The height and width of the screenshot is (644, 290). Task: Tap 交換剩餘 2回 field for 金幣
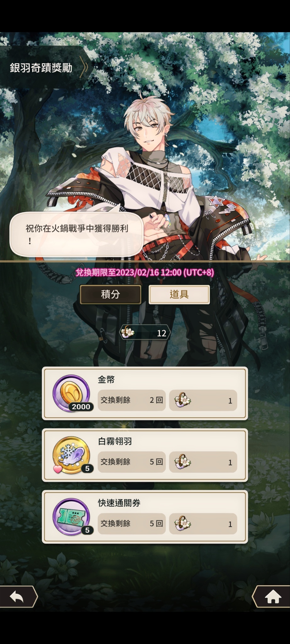tap(132, 400)
